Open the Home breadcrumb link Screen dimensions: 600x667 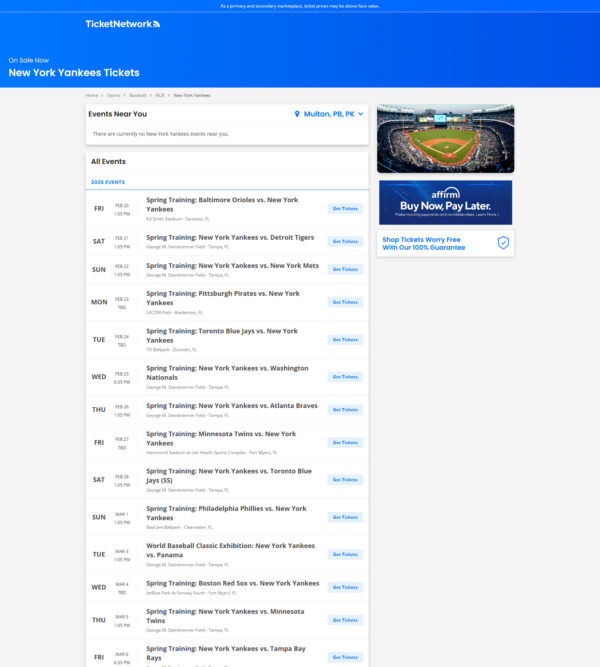pos(92,95)
